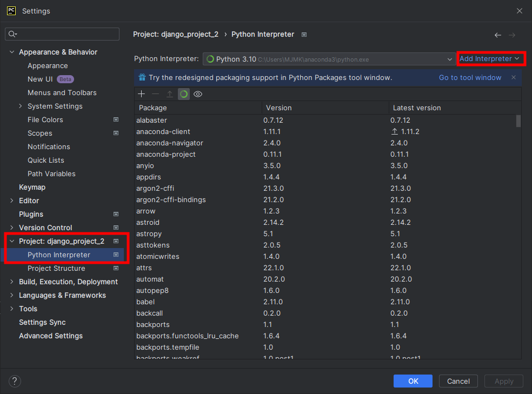Image resolution: width=532 pixels, height=394 pixels.
Task: Expand the Version Control section
Action: click(x=12, y=228)
